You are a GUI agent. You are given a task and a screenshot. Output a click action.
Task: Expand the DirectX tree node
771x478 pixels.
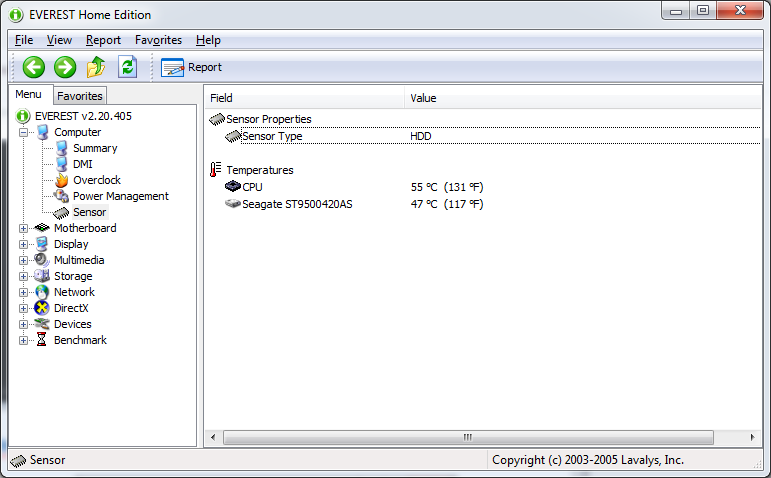[x=23, y=308]
